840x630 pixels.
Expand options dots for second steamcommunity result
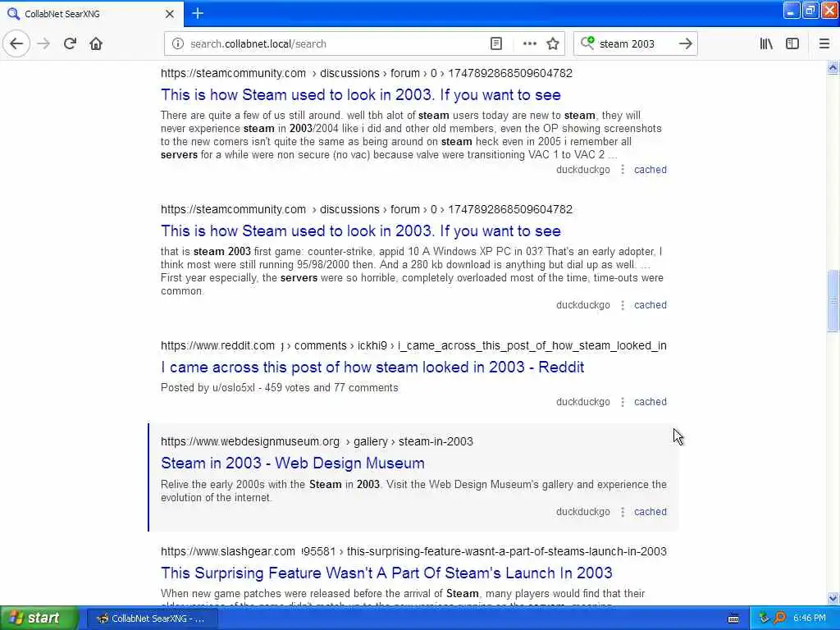pyautogui.click(x=623, y=305)
